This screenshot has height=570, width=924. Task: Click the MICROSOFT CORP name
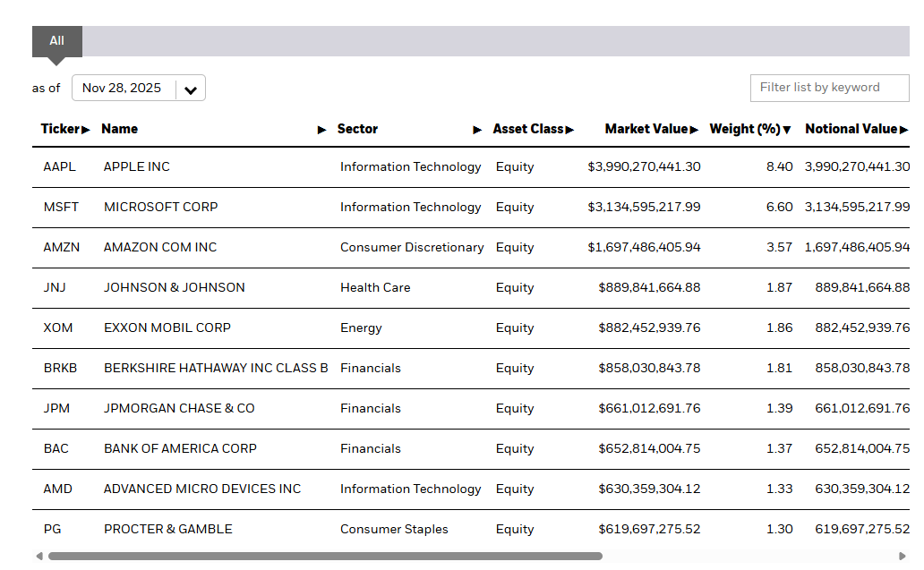161,208
